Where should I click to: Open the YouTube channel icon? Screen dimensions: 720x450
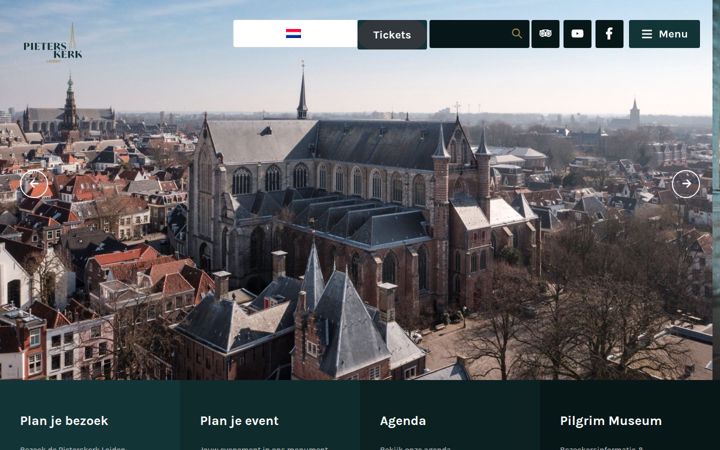(577, 34)
